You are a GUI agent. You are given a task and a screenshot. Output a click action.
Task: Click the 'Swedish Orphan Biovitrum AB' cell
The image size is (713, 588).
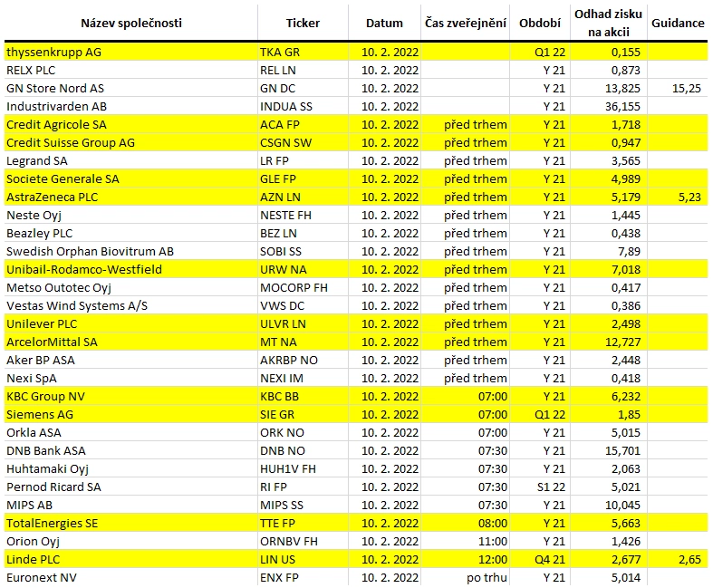tap(131, 252)
